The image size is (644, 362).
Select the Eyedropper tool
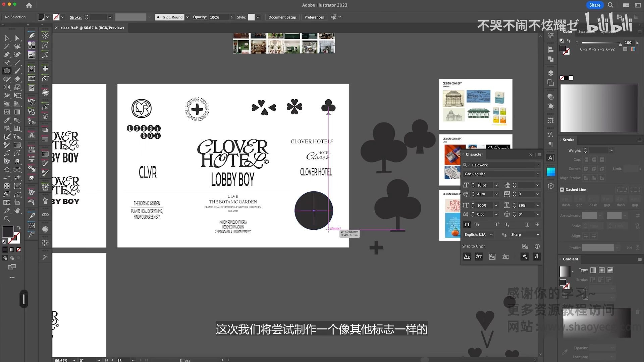(7, 120)
